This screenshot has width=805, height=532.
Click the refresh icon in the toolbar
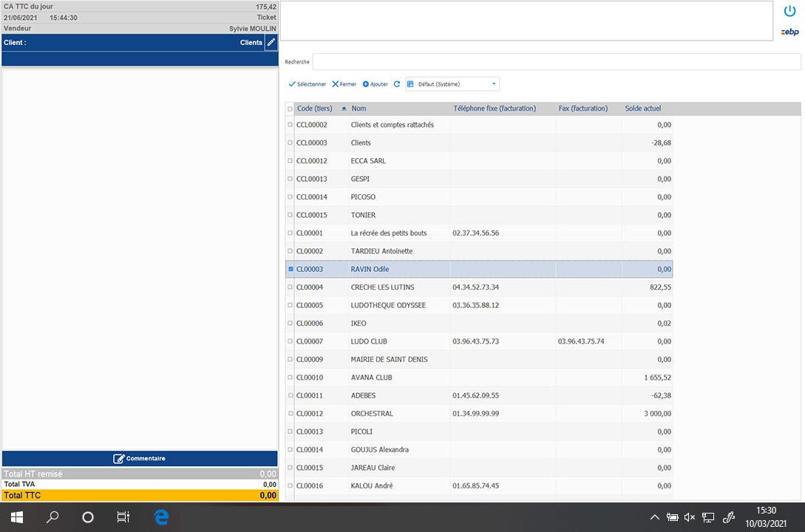coord(397,83)
